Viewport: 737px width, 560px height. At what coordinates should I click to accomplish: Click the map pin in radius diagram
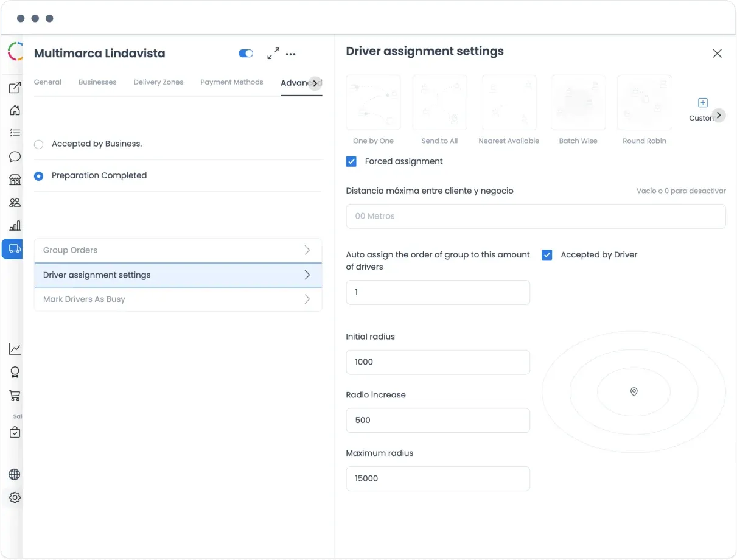634,392
